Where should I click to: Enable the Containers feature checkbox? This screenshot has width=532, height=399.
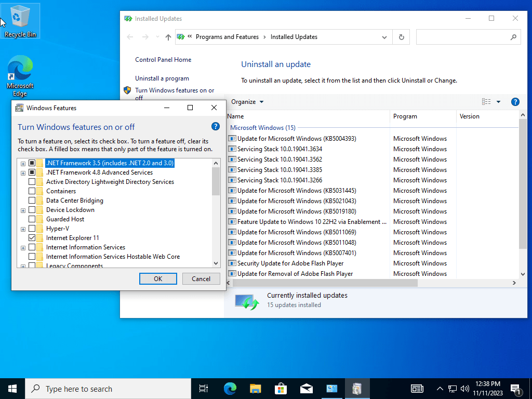32,191
